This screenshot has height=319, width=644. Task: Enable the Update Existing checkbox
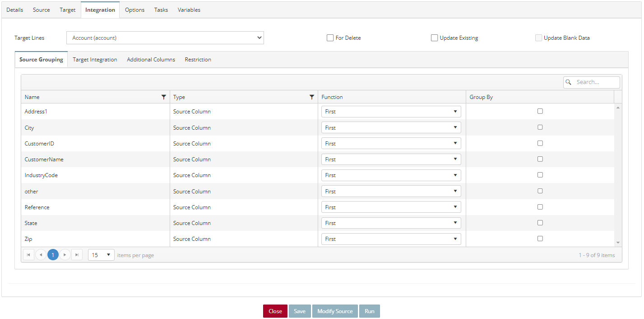tap(435, 38)
